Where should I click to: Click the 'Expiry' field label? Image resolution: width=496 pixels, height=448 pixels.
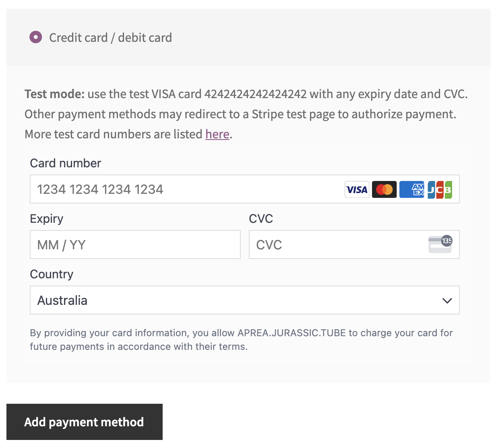click(47, 219)
